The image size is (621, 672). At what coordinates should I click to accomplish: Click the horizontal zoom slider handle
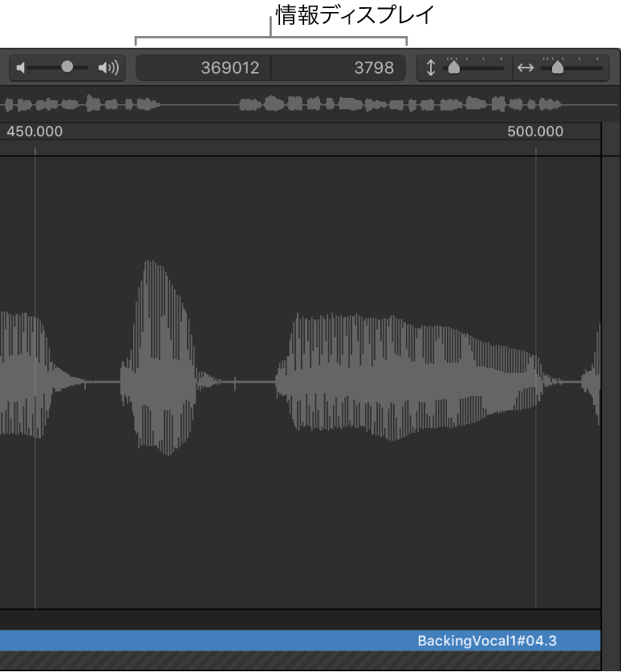click(x=557, y=67)
